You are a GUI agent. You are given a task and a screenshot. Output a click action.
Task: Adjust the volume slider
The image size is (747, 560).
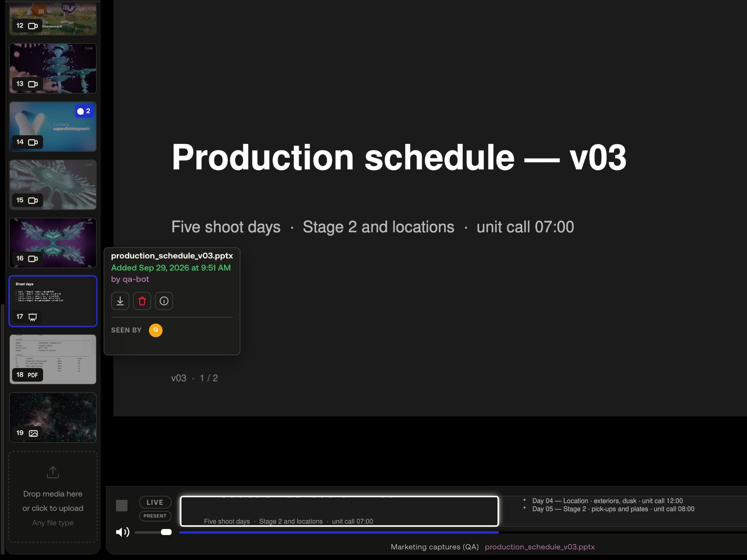(x=153, y=532)
